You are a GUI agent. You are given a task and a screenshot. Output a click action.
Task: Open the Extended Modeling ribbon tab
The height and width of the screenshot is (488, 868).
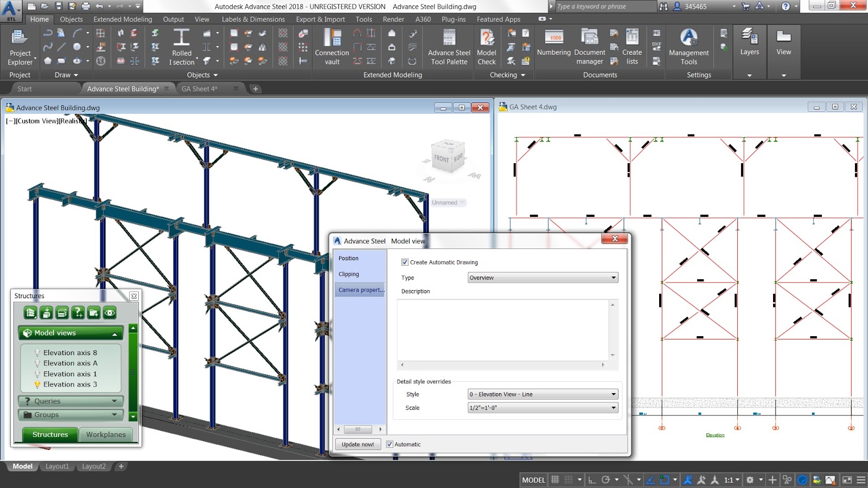[122, 19]
